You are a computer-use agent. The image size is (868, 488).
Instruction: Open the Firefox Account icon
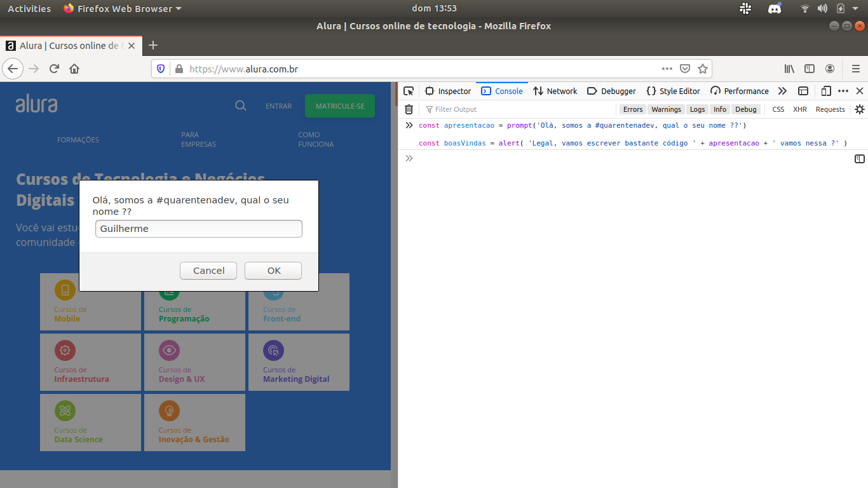point(830,69)
